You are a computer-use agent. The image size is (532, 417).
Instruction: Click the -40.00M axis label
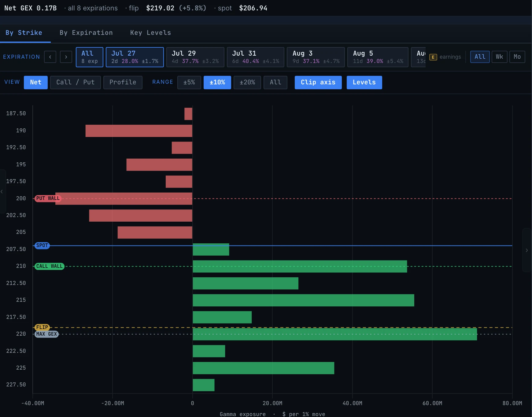coord(33,403)
